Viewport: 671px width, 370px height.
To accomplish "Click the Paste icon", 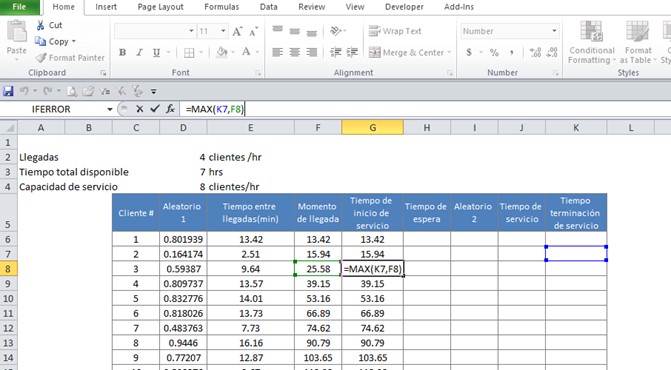I will point(17,32).
